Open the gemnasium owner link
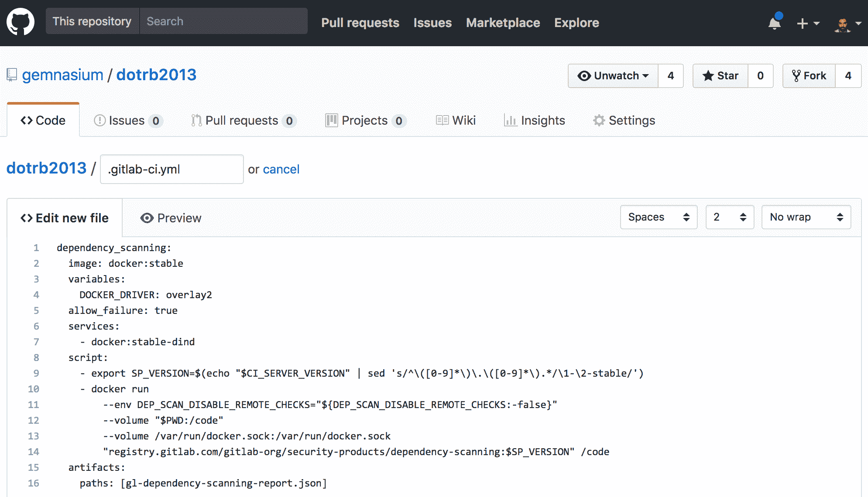Screen dimensions: 868x497 pyautogui.click(x=62, y=75)
